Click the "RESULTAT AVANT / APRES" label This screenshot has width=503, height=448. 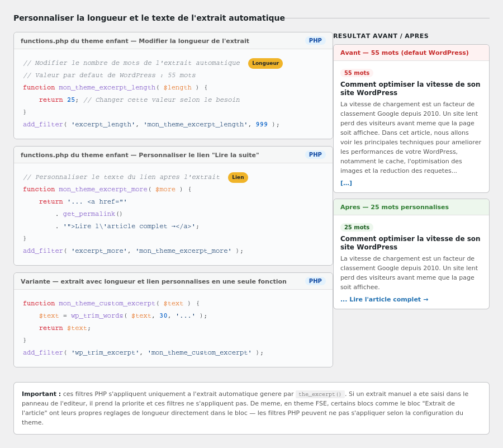381,36
